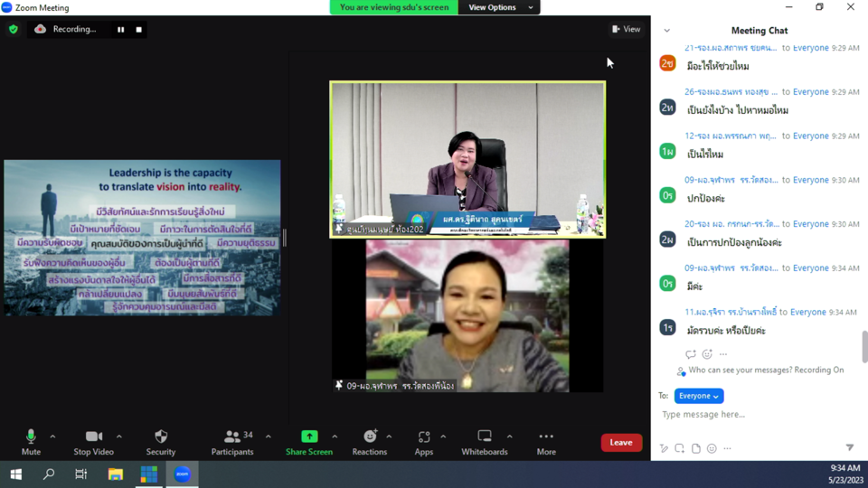The image size is (868, 488).
Task: Open View Options dropdown
Action: (x=499, y=7)
